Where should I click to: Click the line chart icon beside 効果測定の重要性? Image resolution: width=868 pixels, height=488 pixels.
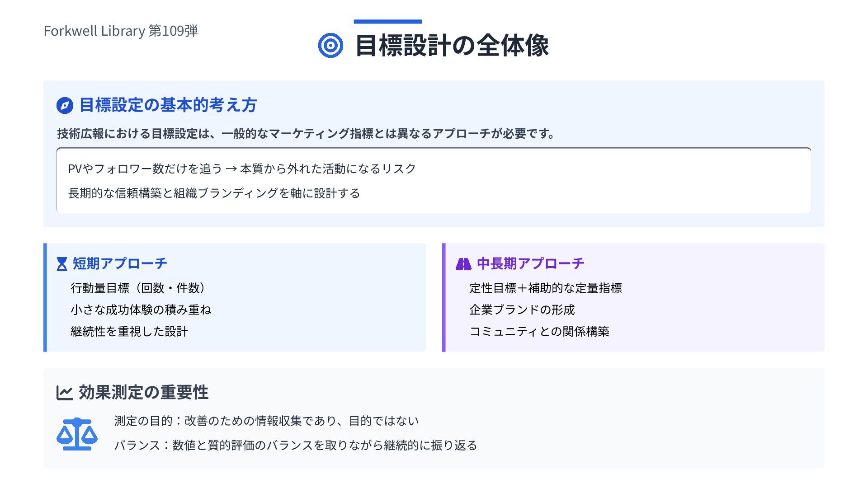tap(65, 393)
